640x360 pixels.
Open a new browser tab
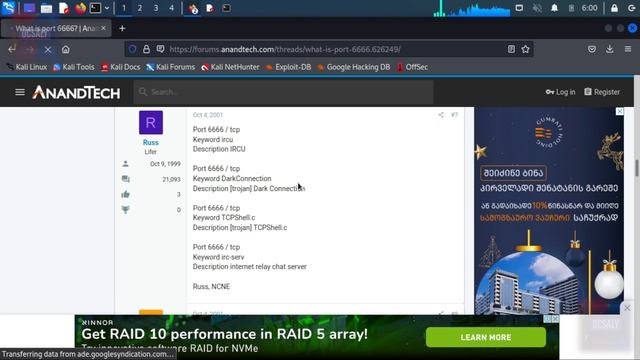pos(122,28)
